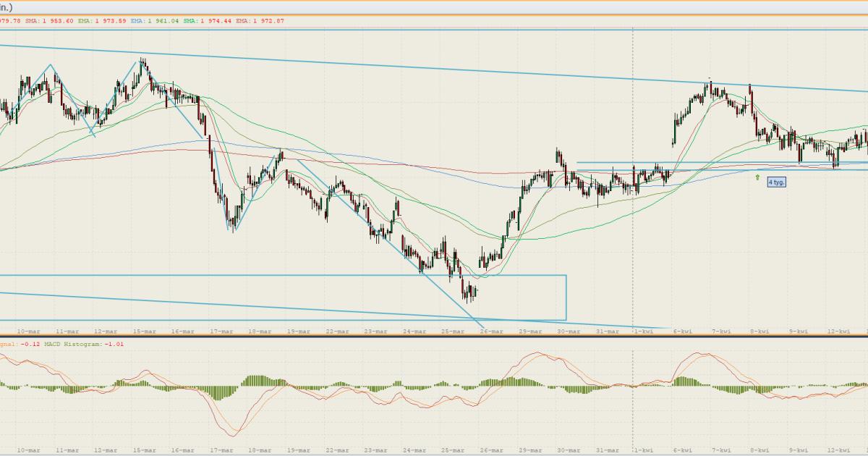This screenshot has height=456, width=868.
Task: Click the green up arrow marker
Action: pyautogui.click(x=757, y=177)
